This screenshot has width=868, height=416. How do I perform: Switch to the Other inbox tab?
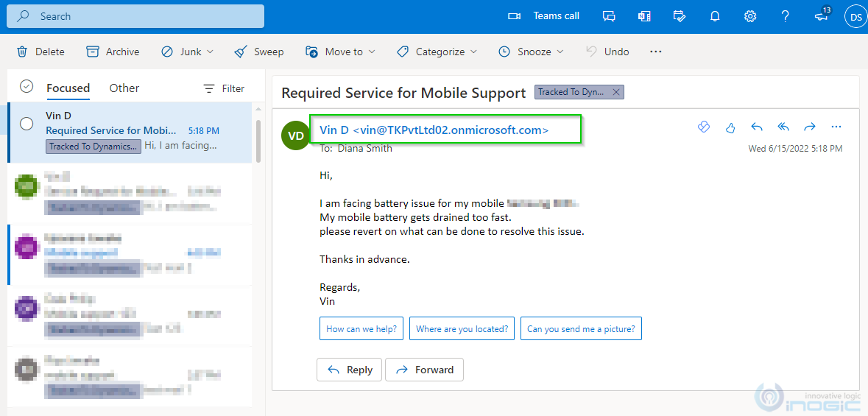click(x=124, y=88)
